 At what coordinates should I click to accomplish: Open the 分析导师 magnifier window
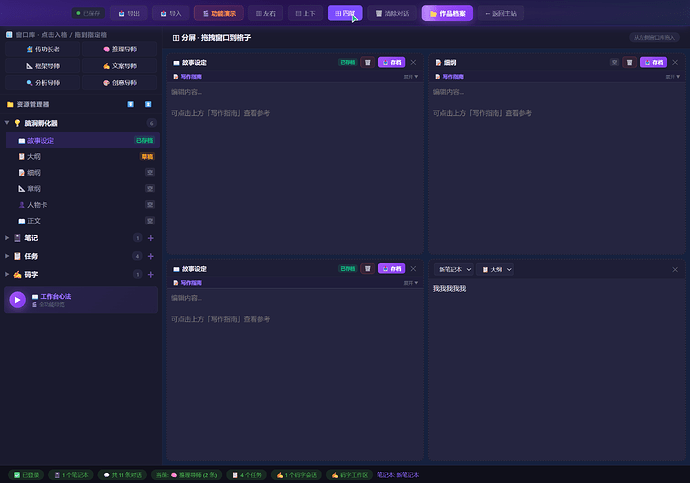(43, 83)
